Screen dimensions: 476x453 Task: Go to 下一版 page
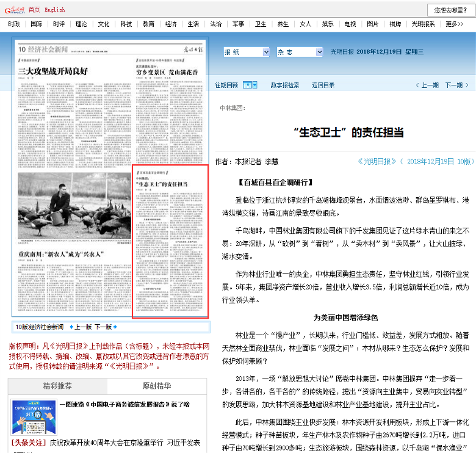tap(103, 327)
